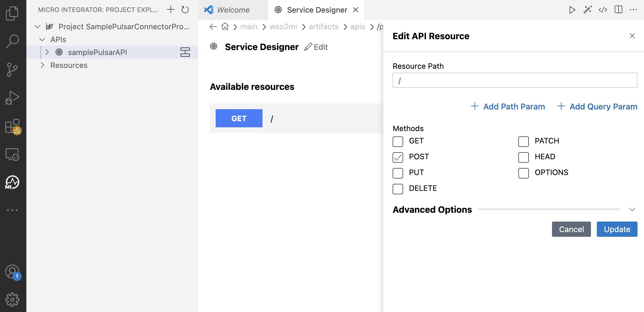
Task: Click Add Path Param
Action: click(508, 107)
